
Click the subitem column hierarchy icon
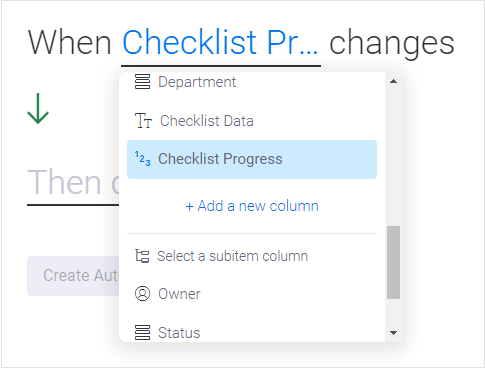142,256
